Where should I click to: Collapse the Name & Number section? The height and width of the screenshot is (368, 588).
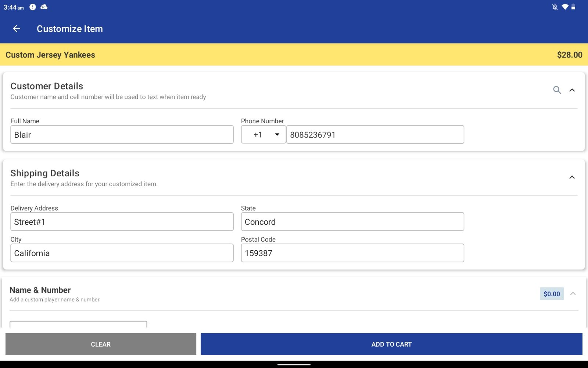point(573,293)
